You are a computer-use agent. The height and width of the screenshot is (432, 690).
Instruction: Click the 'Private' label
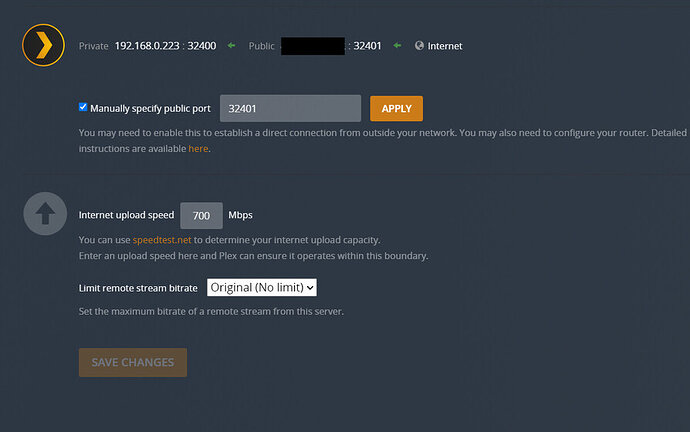coord(93,46)
